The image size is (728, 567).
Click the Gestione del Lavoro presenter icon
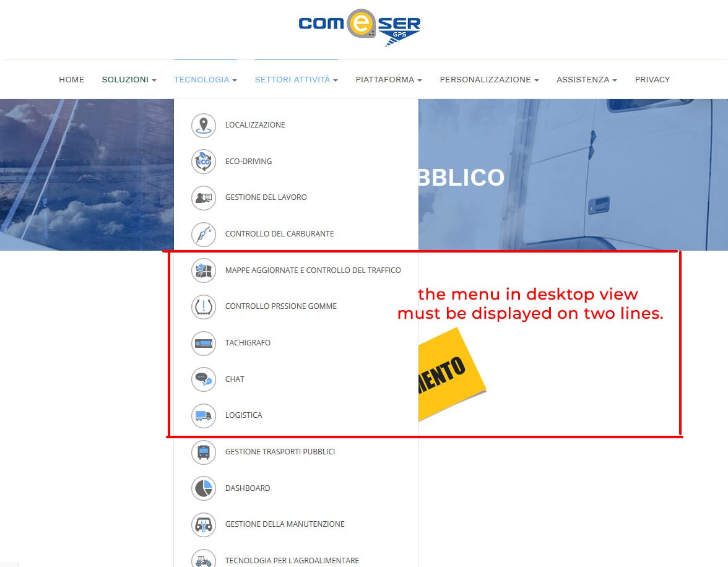pos(203,198)
